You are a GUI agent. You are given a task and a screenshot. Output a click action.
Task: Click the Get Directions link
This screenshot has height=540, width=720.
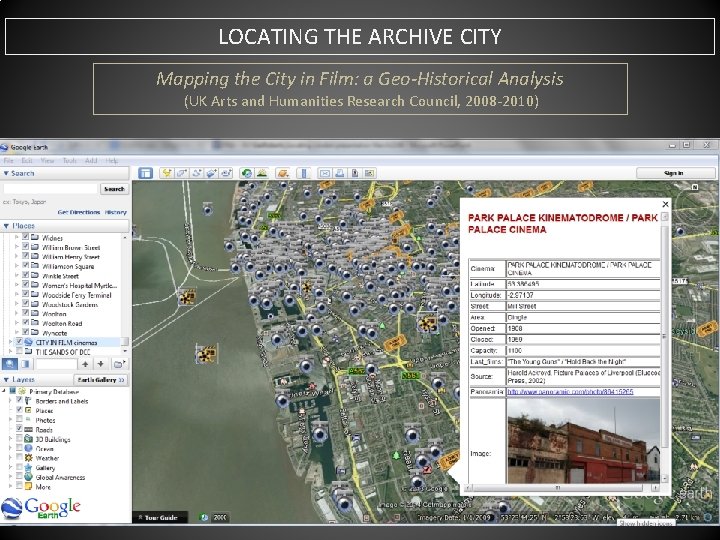pyautogui.click(x=79, y=212)
